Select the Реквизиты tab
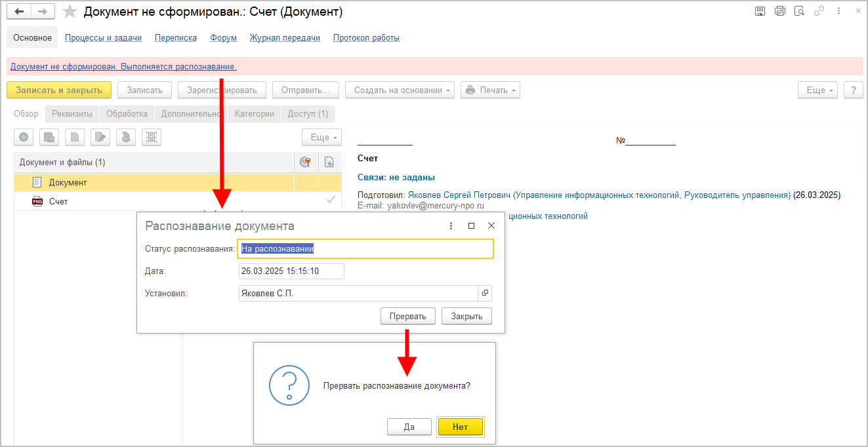Screen dimensions: 868x447 click(72, 113)
